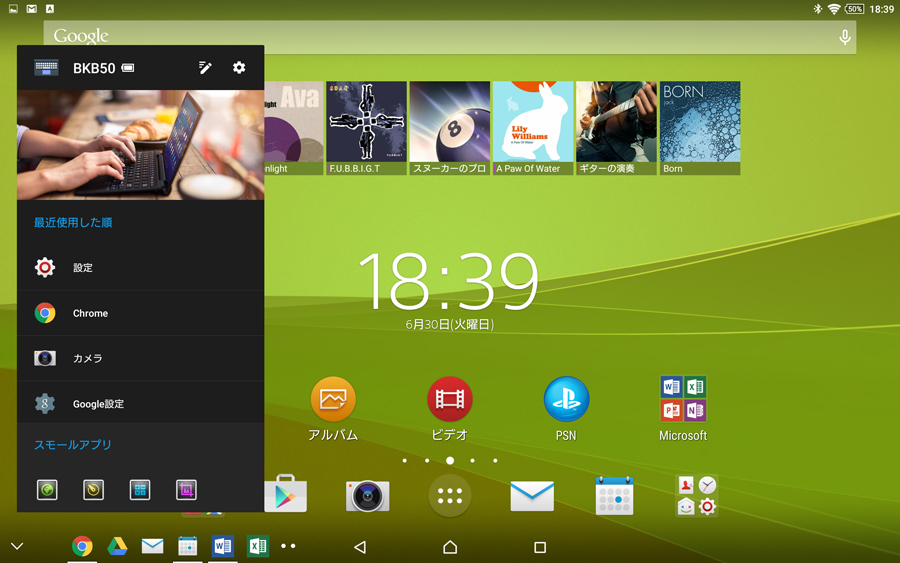Screen dimensions: 900x563
Task: Open the Play Store from the dock
Action: (286, 496)
